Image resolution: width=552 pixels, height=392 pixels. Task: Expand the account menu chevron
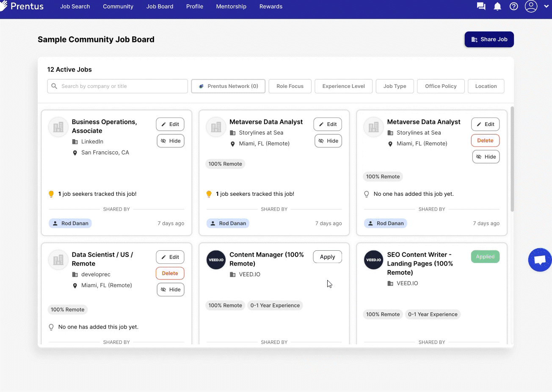tap(546, 6)
